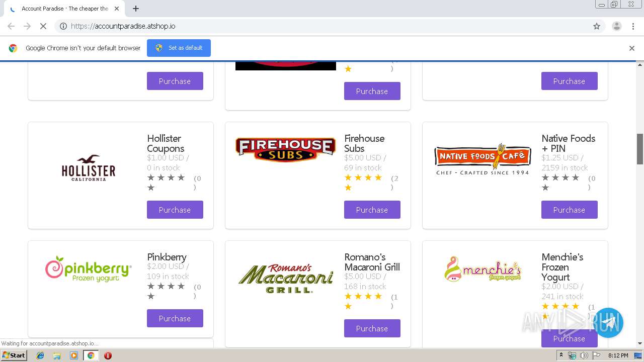
Task: Close the Account Paradise tab
Action: tap(117, 9)
